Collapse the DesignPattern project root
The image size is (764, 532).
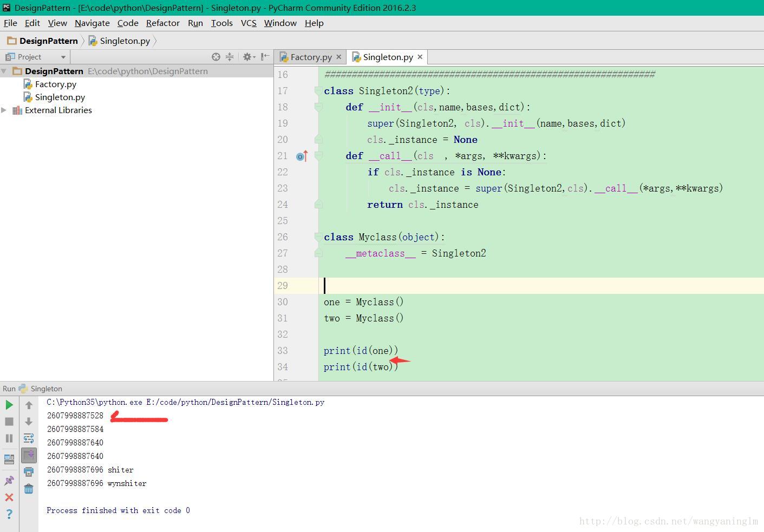tap(4, 71)
